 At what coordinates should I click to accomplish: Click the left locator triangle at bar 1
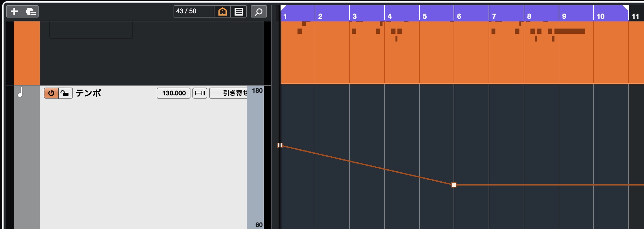[x=283, y=8]
